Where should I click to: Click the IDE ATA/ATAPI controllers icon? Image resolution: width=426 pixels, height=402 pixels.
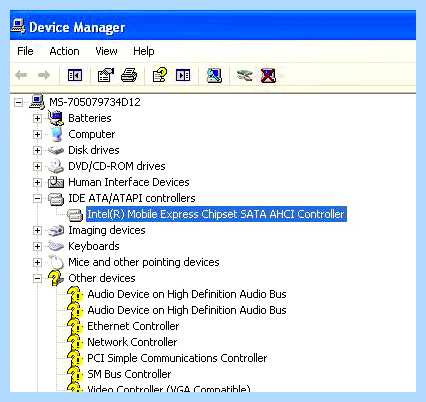(x=56, y=199)
